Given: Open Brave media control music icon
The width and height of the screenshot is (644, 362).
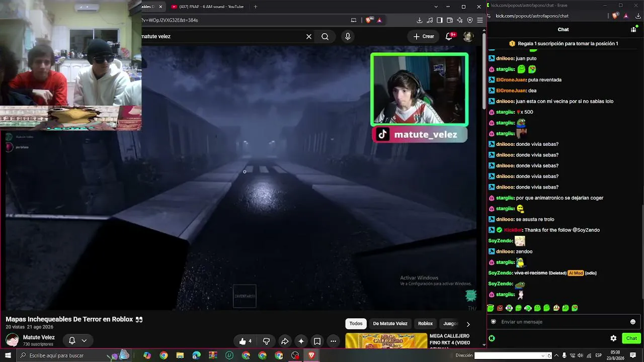Looking at the screenshot, I should [x=430, y=20].
